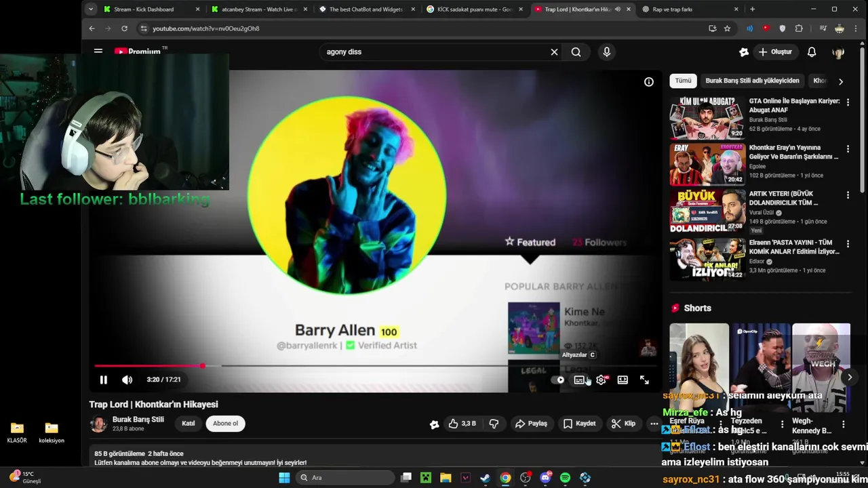868x488 pixels.
Task: Open 'GTA Online İle Başlayan Kariyer' video thumbnail
Action: [x=707, y=117]
